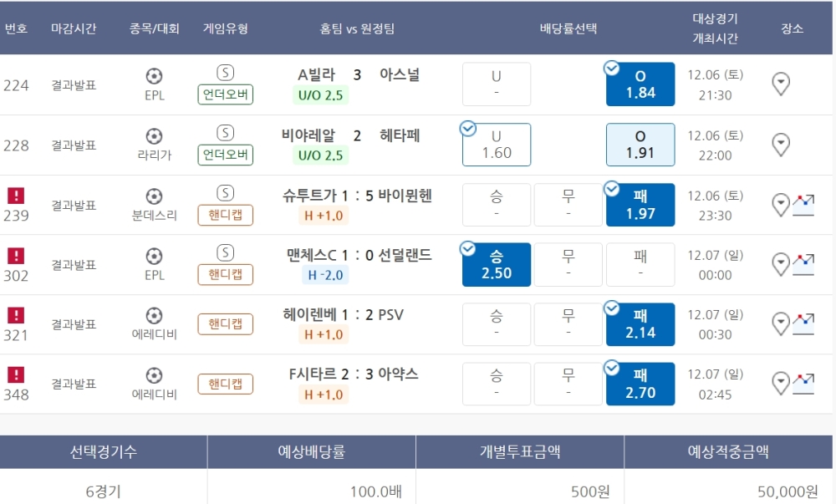836x504 pixels.
Task: Click red alert icon on match 239
Action: [x=16, y=196]
